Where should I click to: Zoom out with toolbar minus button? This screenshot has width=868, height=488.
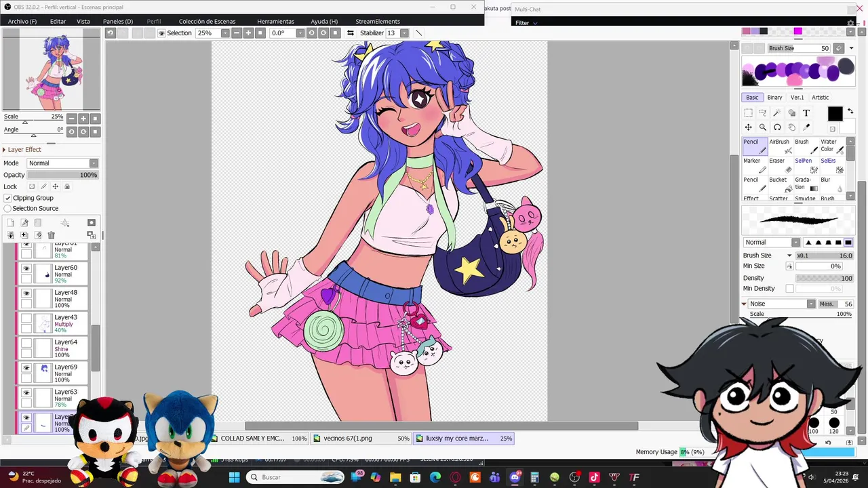(x=237, y=33)
